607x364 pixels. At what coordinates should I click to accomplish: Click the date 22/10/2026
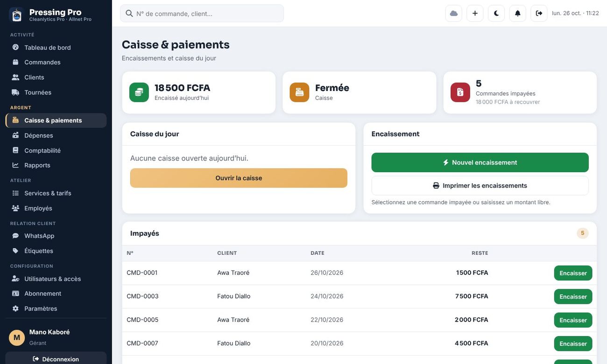(327, 320)
